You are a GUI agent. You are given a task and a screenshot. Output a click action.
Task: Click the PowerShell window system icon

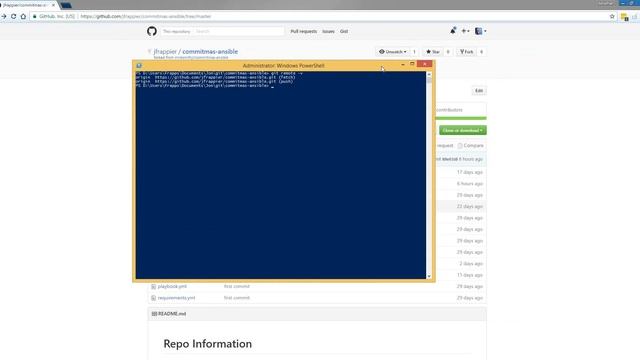pyautogui.click(x=139, y=65)
